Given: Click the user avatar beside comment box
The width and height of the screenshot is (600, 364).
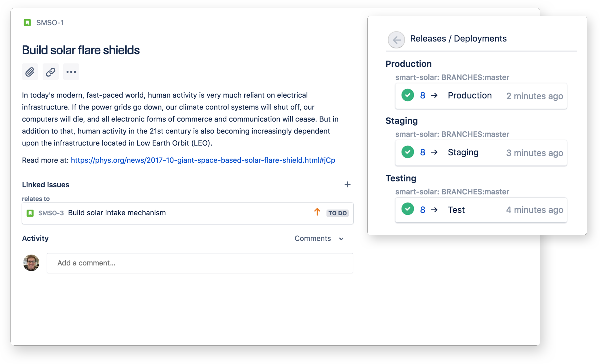Looking at the screenshot, I should [31, 263].
